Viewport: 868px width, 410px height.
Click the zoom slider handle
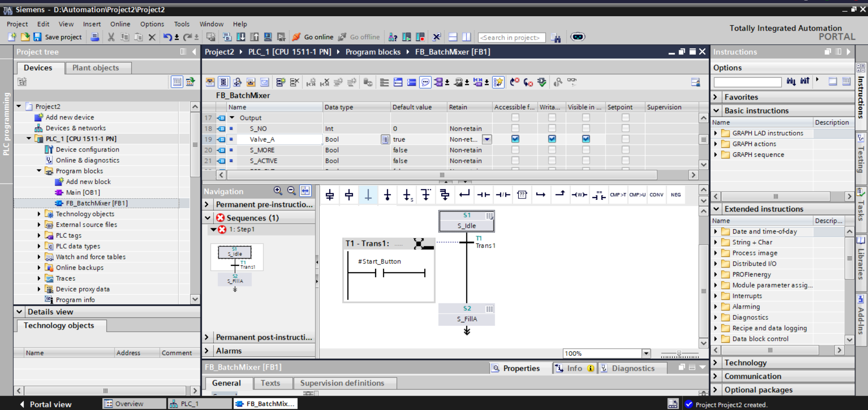(679, 354)
